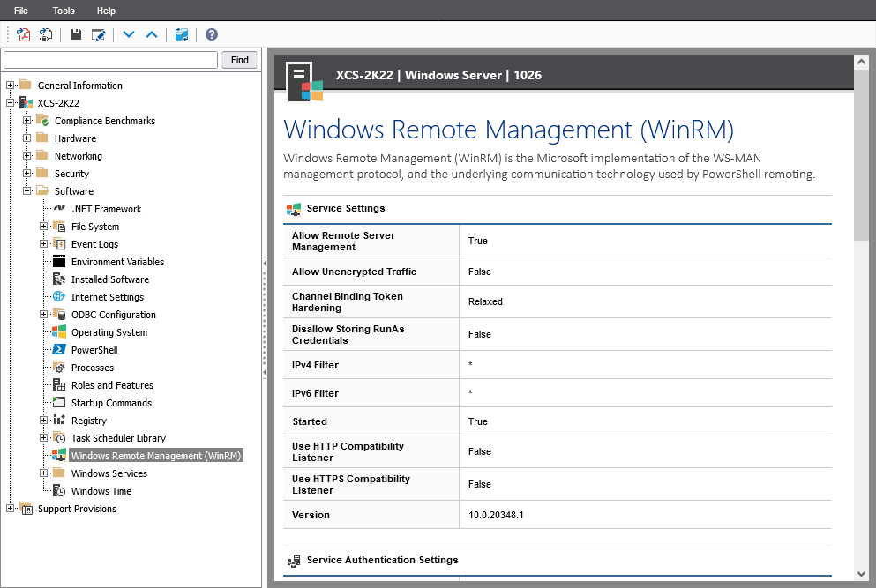
Task: Click the Service Settings section icon
Action: [x=294, y=209]
